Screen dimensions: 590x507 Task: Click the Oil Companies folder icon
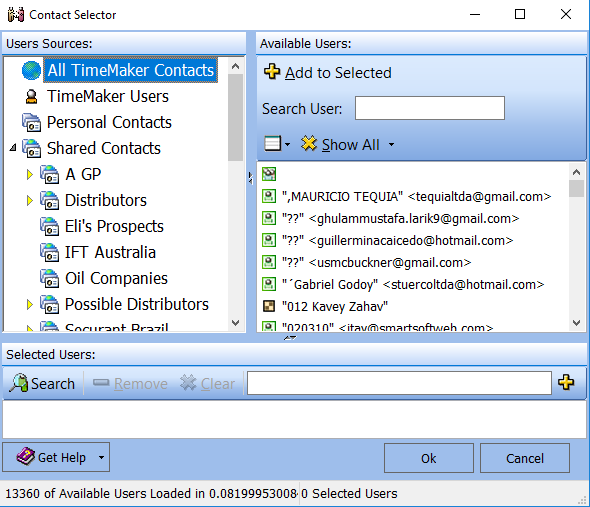[49, 278]
